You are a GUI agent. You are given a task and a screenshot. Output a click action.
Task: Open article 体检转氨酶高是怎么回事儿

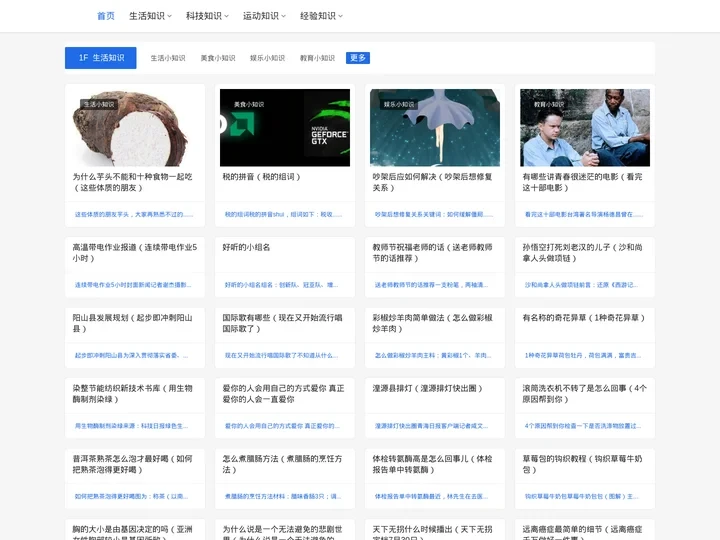432,464
